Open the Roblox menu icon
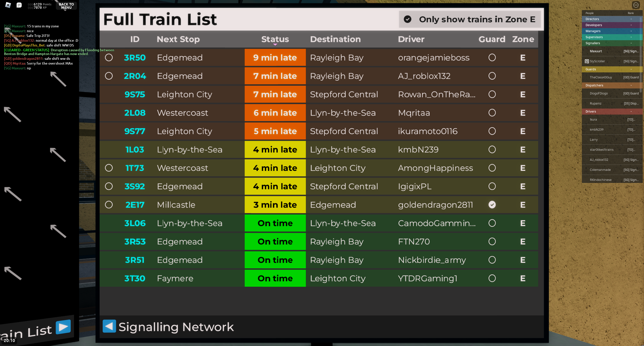Viewport: 644px width, 346px height. click(8, 5)
